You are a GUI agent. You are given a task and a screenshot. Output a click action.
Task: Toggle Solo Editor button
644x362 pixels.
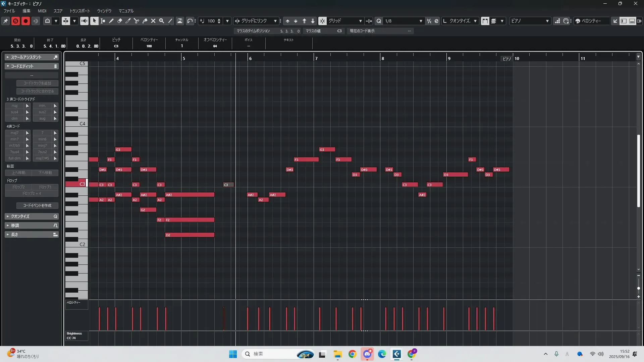click(x=15, y=21)
